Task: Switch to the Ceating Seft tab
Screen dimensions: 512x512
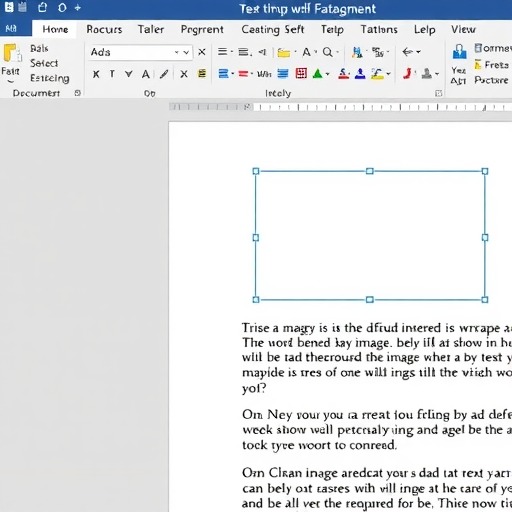Action: click(273, 30)
